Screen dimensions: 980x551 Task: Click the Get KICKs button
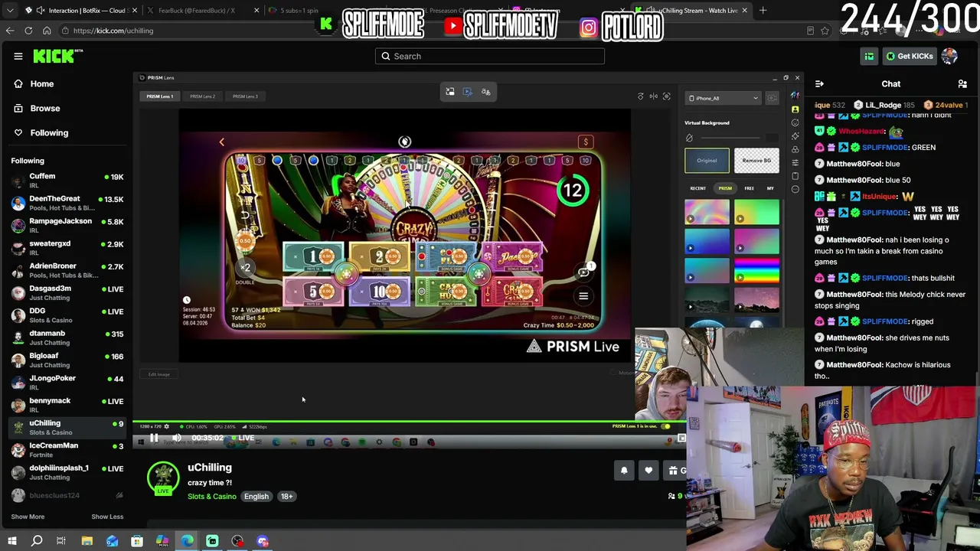[x=909, y=56]
